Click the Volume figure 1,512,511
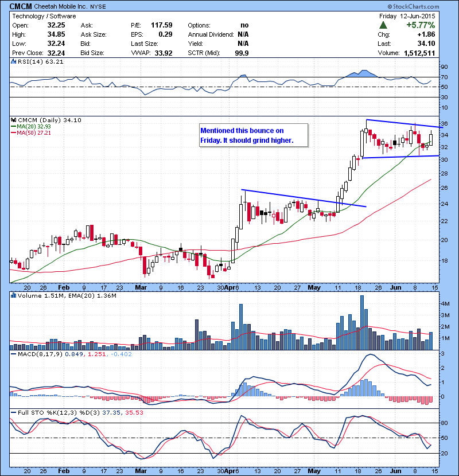 tap(419, 53)
